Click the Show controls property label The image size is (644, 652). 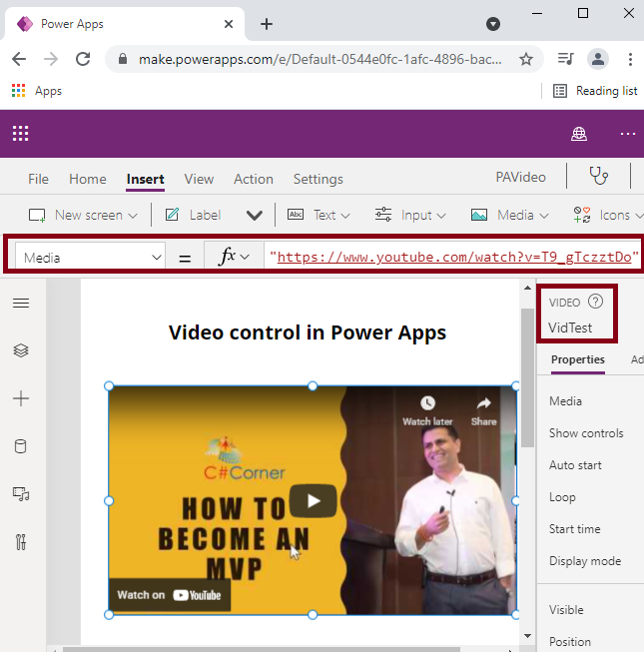586,433
